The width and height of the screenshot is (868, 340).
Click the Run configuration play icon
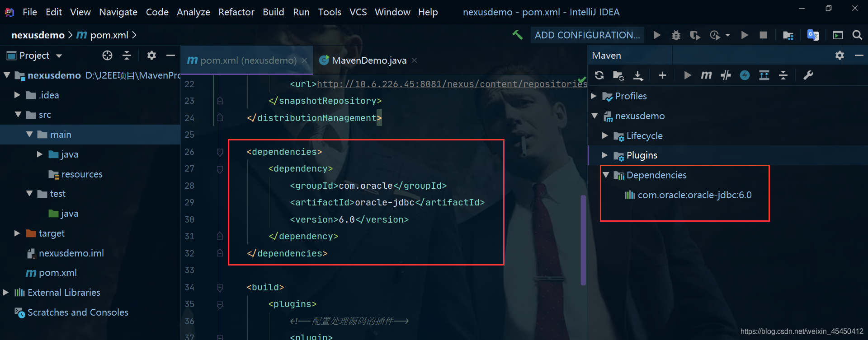coord(657,35)
